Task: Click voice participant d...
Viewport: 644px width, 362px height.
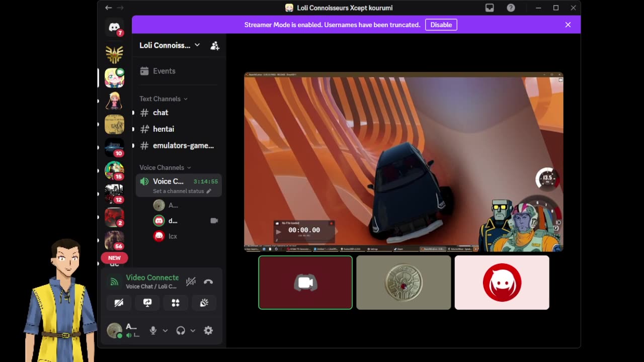Action: coord(186,221)
